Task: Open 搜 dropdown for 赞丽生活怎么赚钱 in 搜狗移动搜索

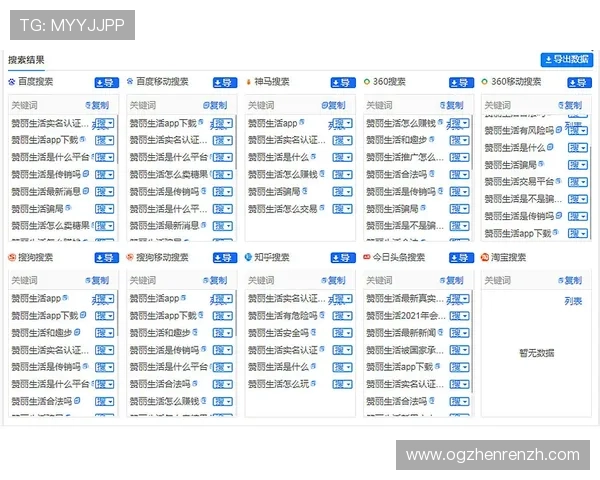Action: tap(223, 402)
